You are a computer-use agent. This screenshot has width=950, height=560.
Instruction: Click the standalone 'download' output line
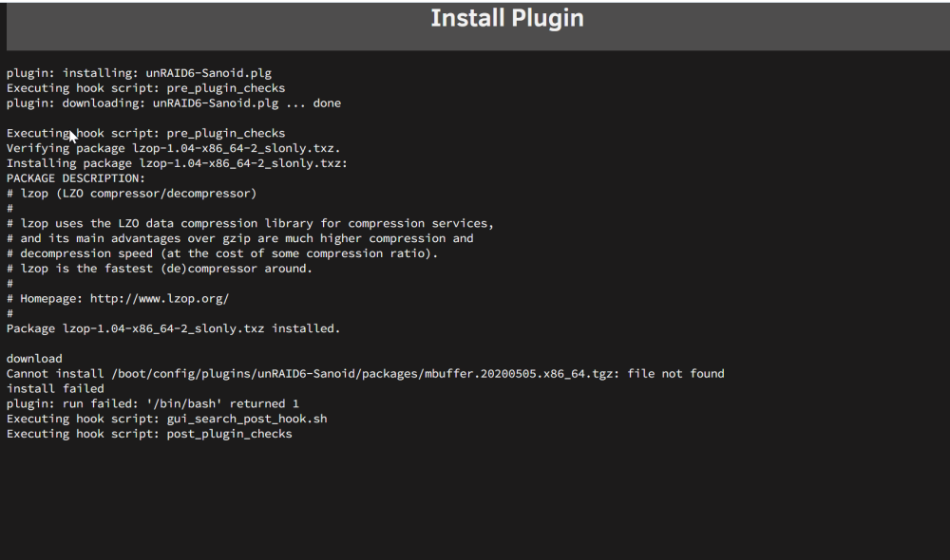[x=34, y=359]
